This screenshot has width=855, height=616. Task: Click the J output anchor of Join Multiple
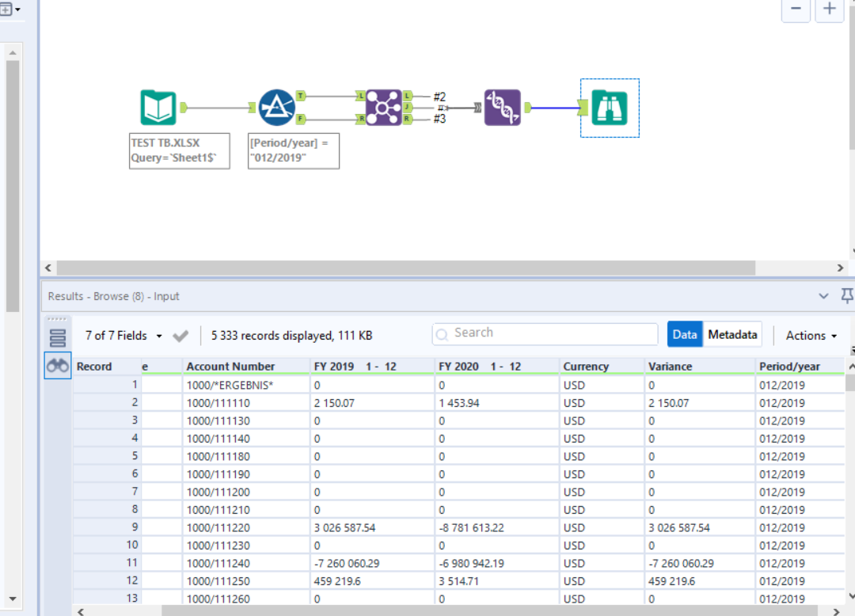[x=405, y=106]
